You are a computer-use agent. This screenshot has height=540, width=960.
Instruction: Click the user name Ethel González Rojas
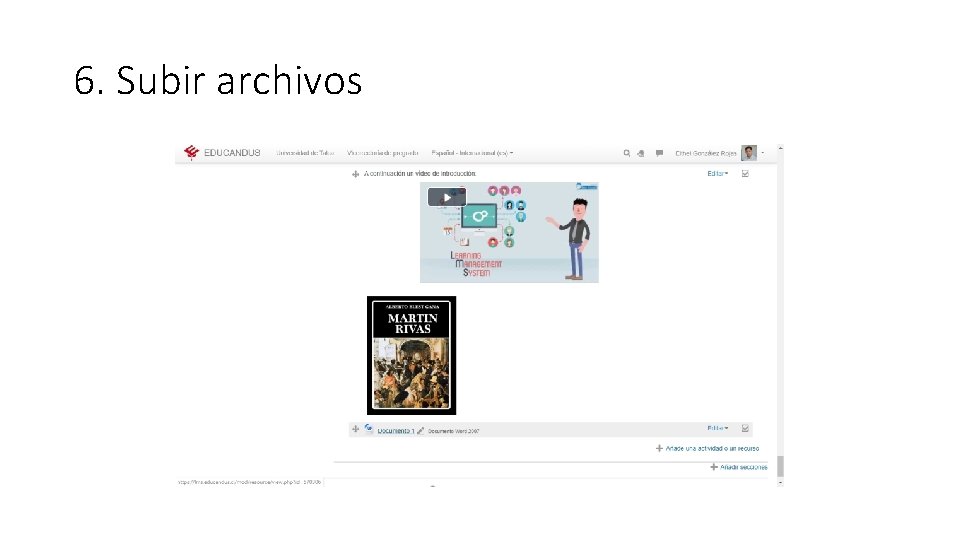point(705,154)
